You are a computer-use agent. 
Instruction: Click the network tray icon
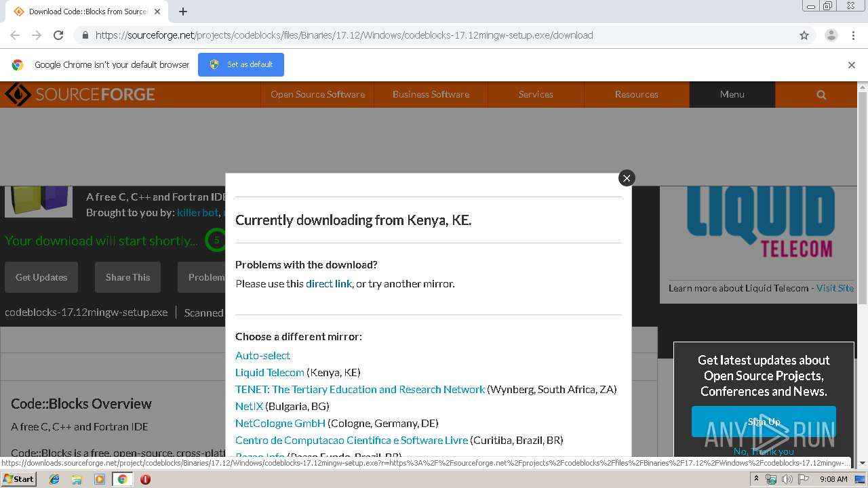(x=771, y=479)
